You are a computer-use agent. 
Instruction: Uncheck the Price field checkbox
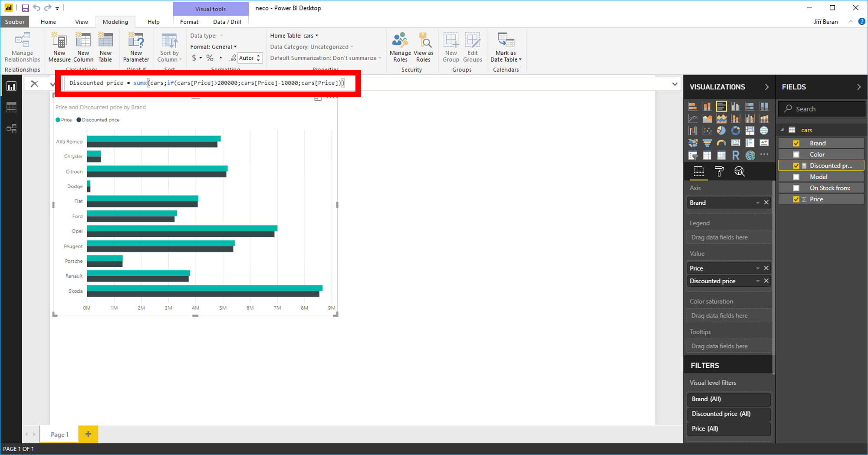[796, 200]
